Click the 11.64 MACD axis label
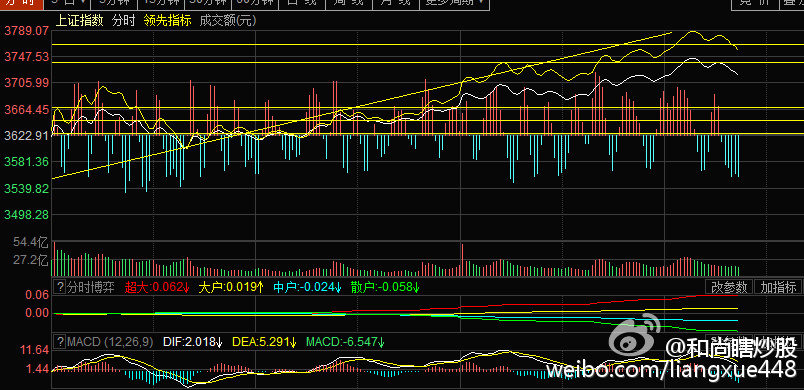This screenshot has width=804, height=390. click(x=34, y=350)
